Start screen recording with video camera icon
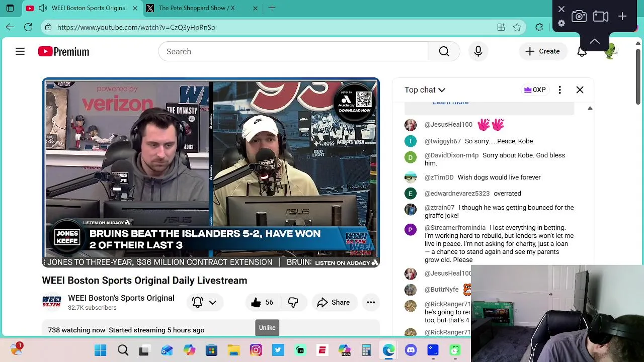644x362 pixels. [x=601, y=16]
